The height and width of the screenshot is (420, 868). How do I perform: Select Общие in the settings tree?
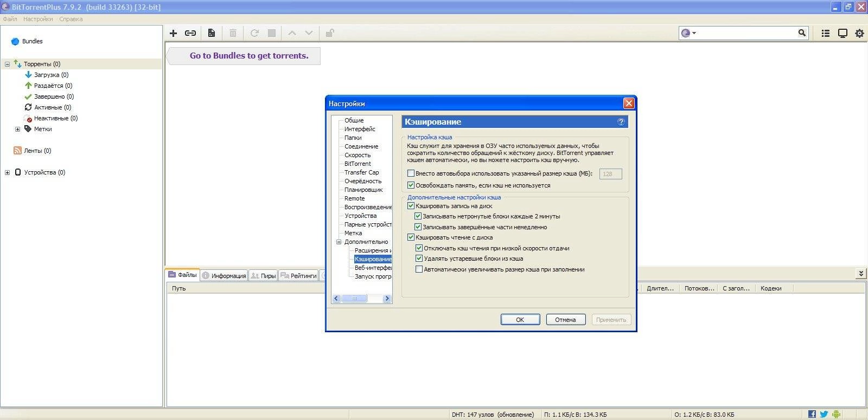[x=354, y=120]
